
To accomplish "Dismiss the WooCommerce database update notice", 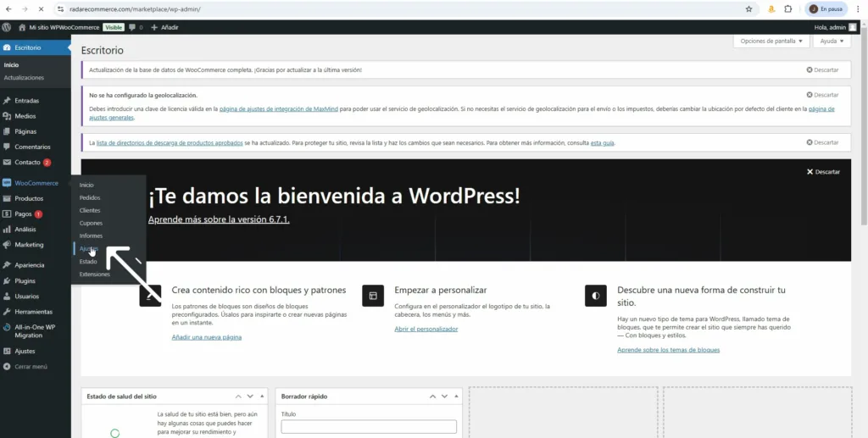I will (x=822, y=70).
